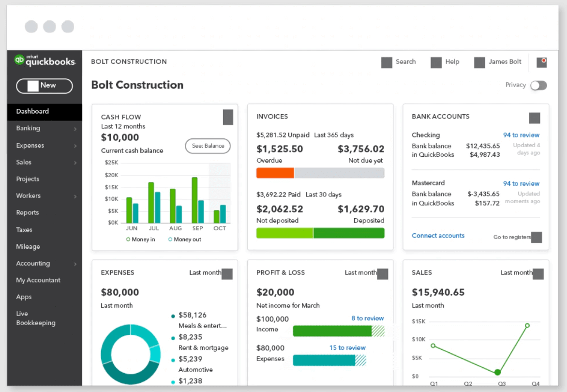The image size is (567, 392).
Task: Open Sales card Last month dropdown
Action: [538, 274]
